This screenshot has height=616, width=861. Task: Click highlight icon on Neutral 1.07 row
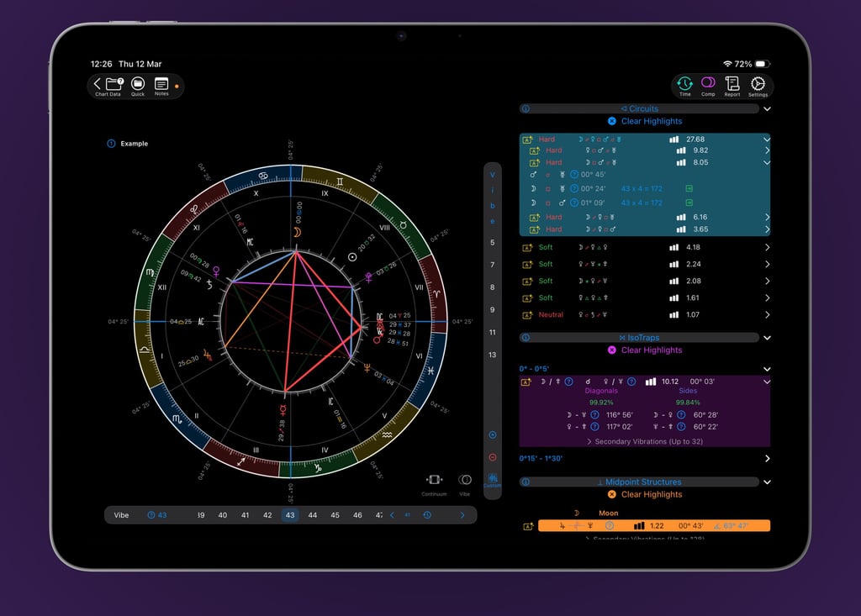527,315
